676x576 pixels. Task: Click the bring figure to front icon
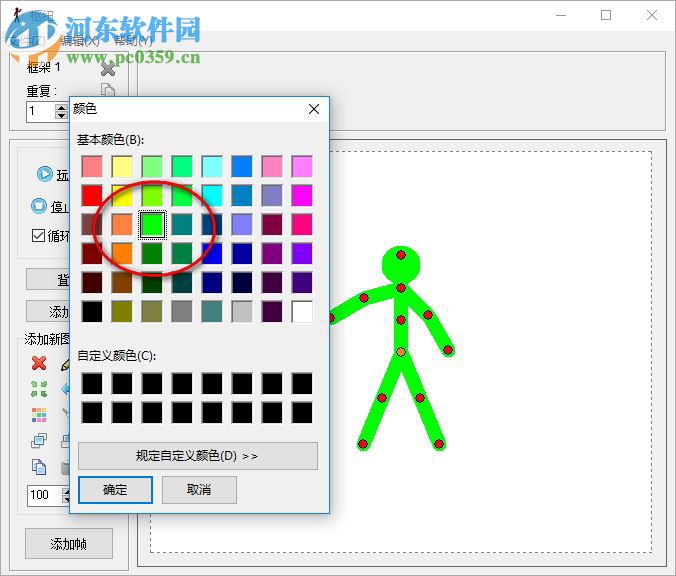coord(39,441)
